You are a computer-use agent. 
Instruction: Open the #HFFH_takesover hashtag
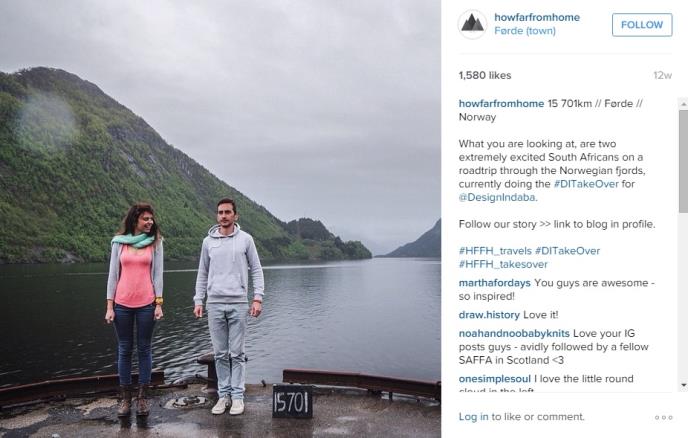(x=503, y=265)
